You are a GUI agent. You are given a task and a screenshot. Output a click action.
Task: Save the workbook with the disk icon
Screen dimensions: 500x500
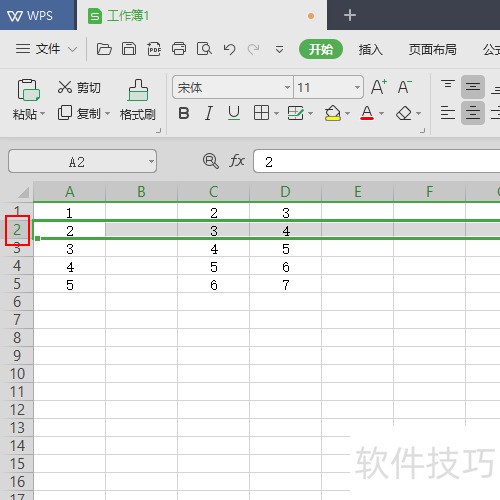click(x=129, y=49)
